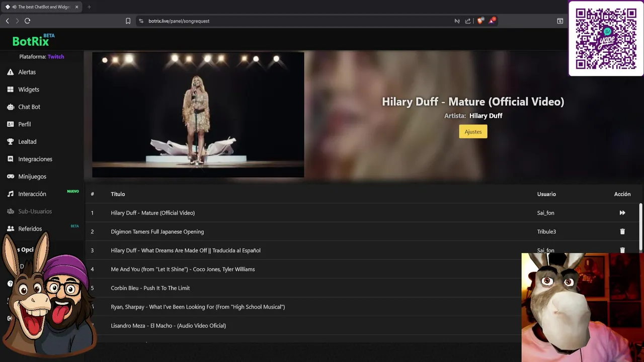
Task: Select the Lealtad trophy icon
Action: [x=10, y=142]
